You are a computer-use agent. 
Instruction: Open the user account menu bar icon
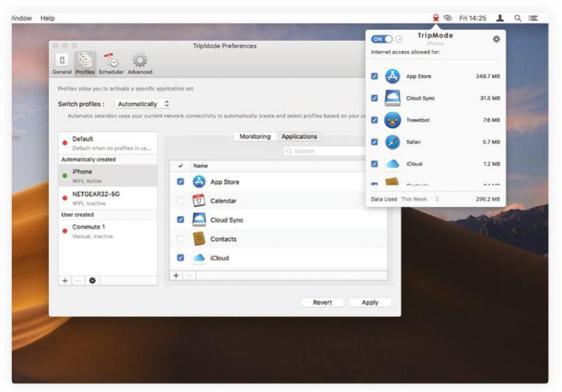click(x=500, y=18)
